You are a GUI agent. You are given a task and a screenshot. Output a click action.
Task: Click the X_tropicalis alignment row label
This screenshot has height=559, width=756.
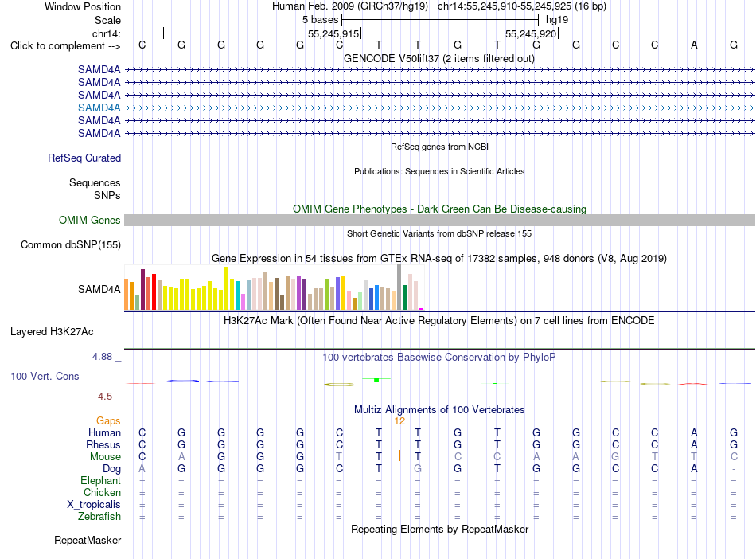[94, 505]
